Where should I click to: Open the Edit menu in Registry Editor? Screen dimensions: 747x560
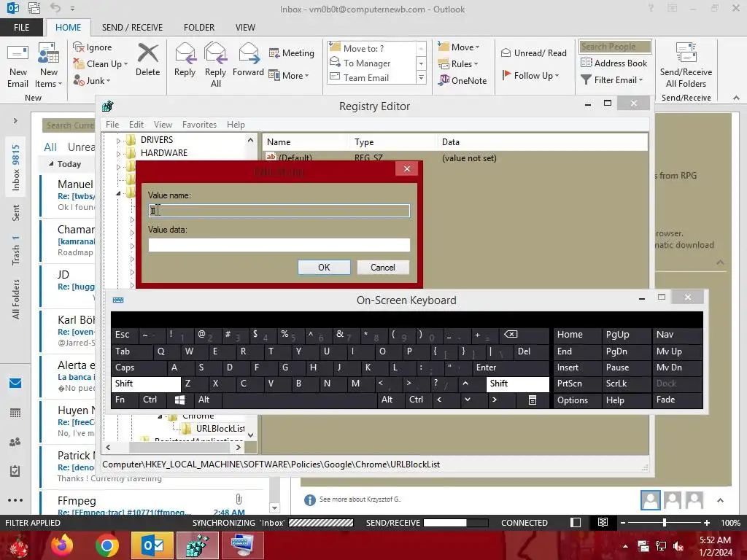[136, 125]
